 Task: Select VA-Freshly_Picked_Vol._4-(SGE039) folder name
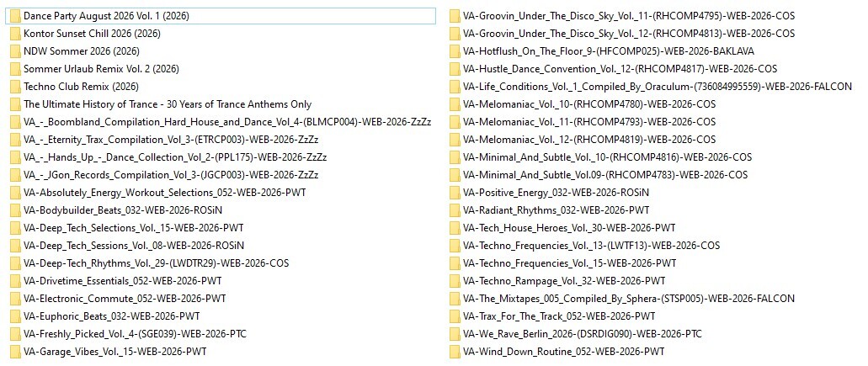pos(135,335)
